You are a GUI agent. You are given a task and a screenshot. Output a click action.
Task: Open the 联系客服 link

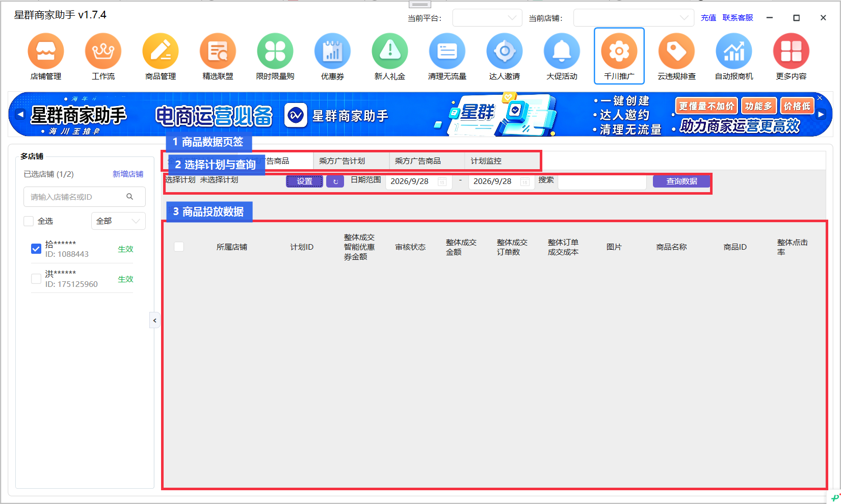tap(738, 18)
